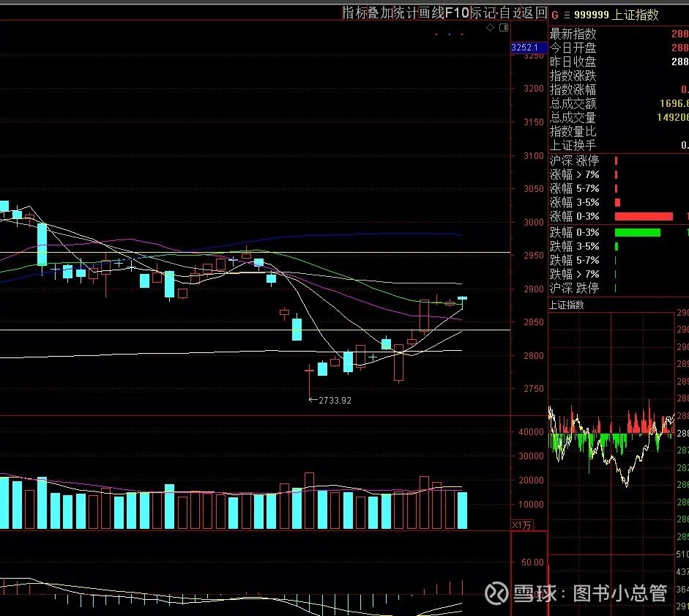Image resolution: width=689 pixels, height=616 pixels.
Task: Select the 999999 上证指数 title
Action: point(616,15)
